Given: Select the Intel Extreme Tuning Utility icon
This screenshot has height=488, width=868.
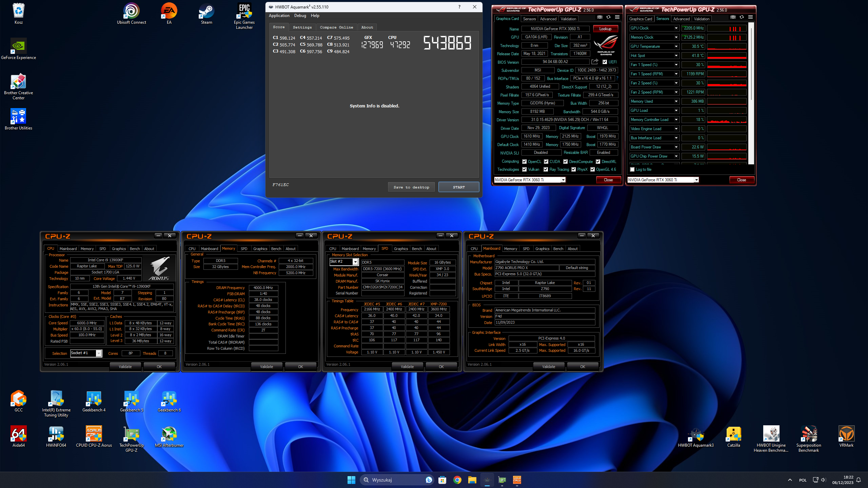Looking at the screenshot, I should pyautogui.click(x=56, y=404).
